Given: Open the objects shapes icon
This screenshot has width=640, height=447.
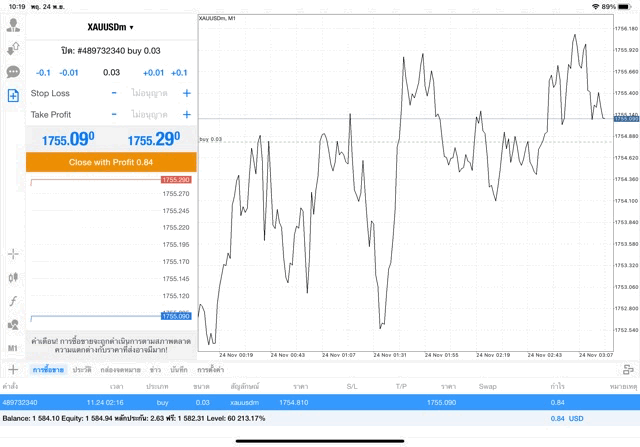Looking at the screenshot, I should (13, 325).
